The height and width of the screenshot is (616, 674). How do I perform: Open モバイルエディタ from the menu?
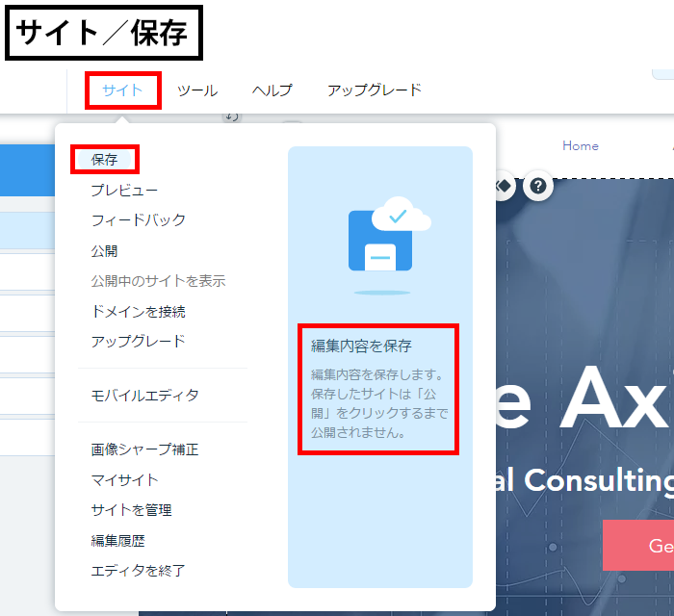pos(144,396)
